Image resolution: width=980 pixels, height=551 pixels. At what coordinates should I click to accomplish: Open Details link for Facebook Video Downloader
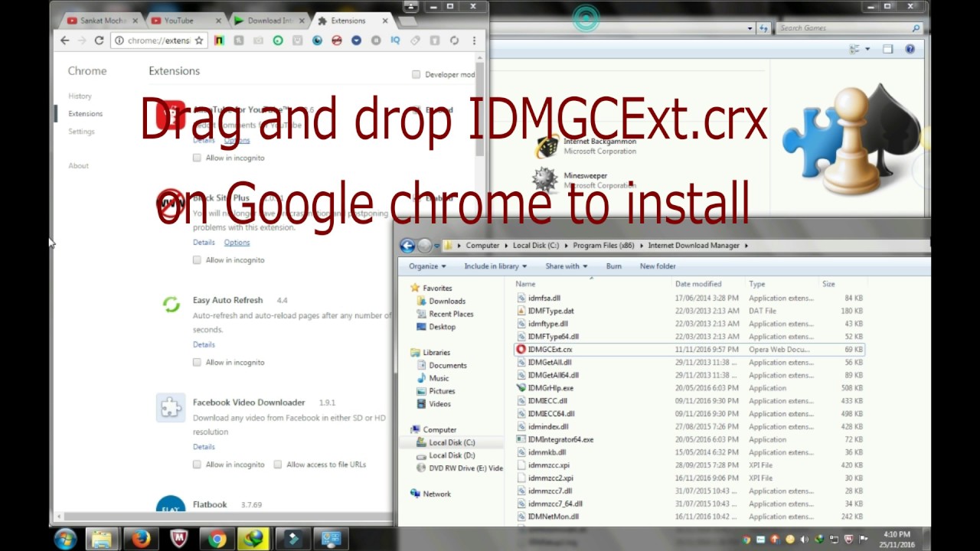(x=204, y=447)
